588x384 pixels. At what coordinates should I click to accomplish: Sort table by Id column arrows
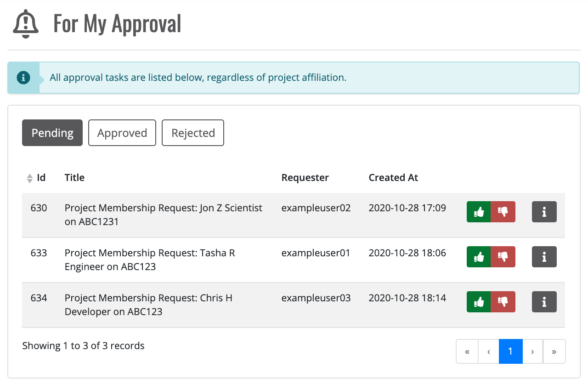(x=30, y=178)
